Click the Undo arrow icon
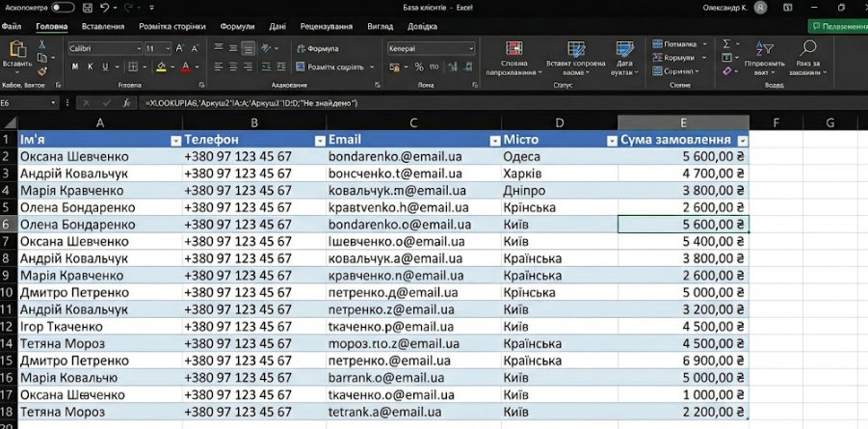Viewport: 868px width, 429px height. 105,8
